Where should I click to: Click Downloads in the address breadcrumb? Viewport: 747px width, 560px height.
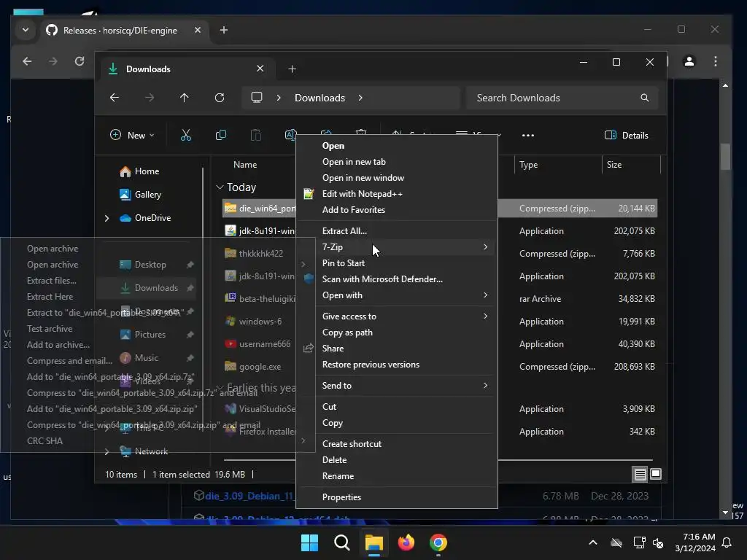tap(320, 98)
